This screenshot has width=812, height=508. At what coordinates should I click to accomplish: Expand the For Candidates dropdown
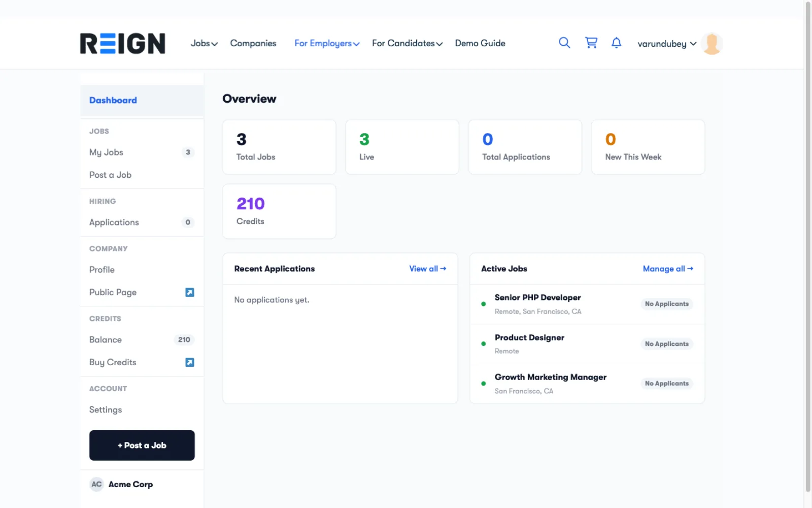407,43
